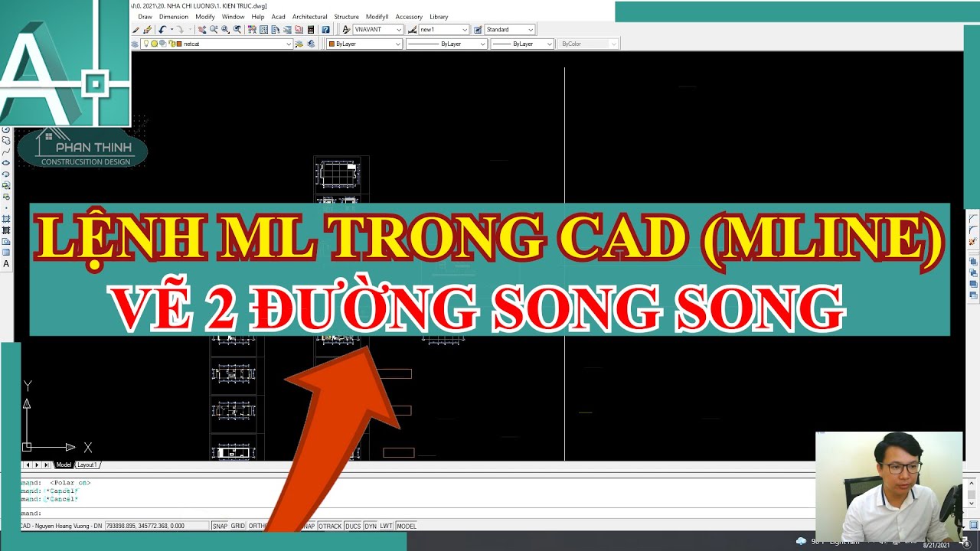
Task: Open the VNAVANT text style dropdown
Action: [377, 30]
